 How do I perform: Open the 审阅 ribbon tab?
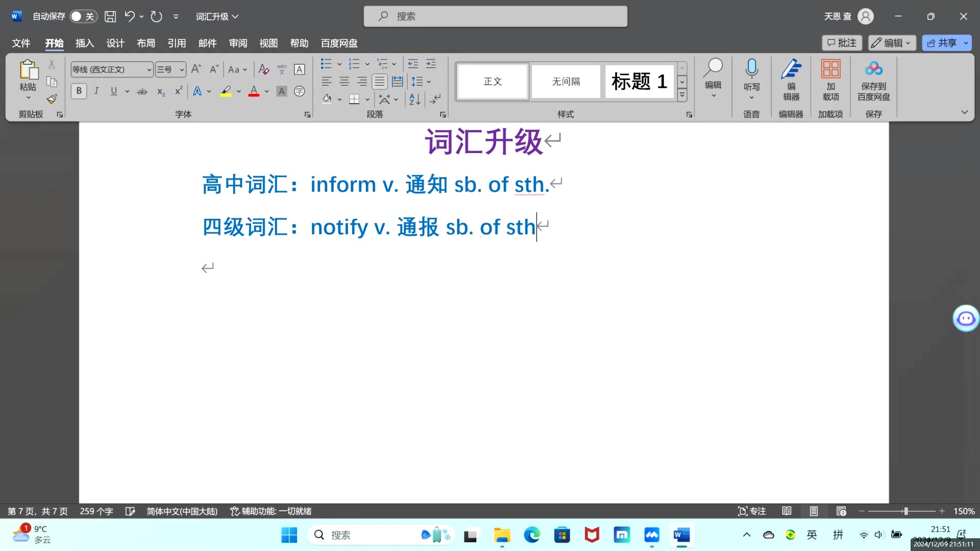pos(237,43)
